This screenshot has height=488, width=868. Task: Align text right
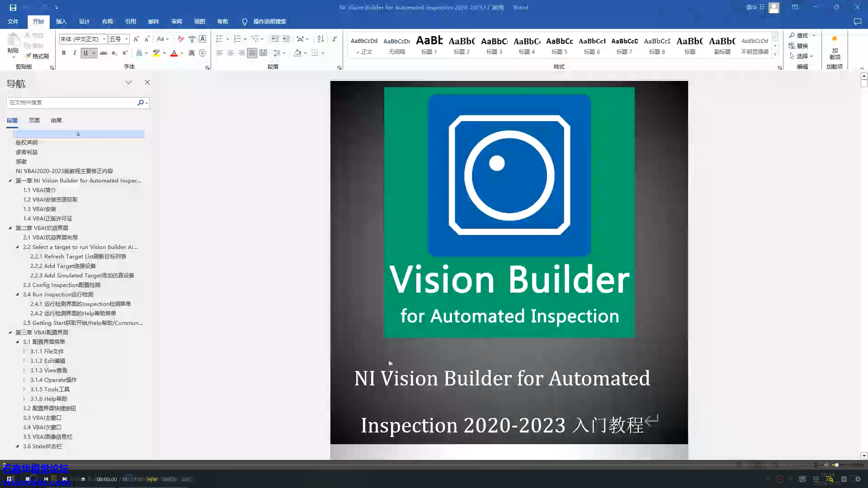tap(241, 53)
